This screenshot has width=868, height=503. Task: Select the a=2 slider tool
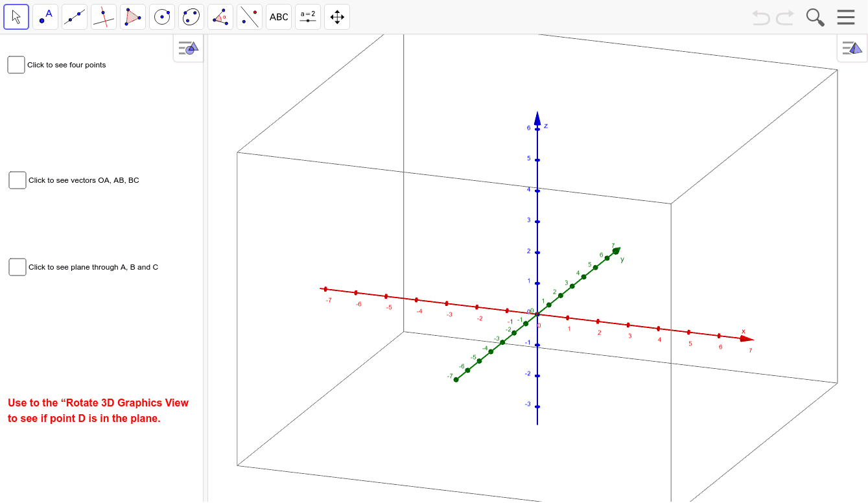307,17
